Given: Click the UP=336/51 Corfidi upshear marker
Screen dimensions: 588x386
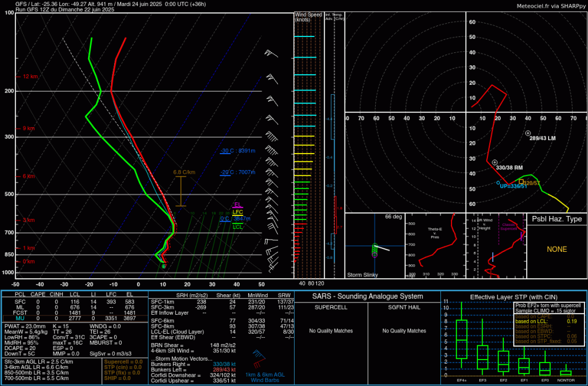Looking at the screenshot, I should [498, 184].
